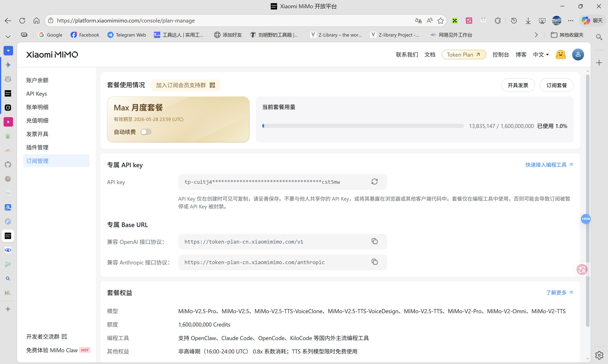The width and height of the screenshot is (608, 364).
Task: Open the Facebook bookmark
Action: (x=85, y=35)
